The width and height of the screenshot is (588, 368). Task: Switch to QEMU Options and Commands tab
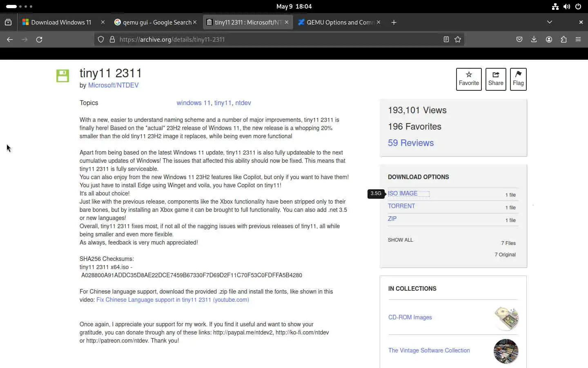pos(340,22)
